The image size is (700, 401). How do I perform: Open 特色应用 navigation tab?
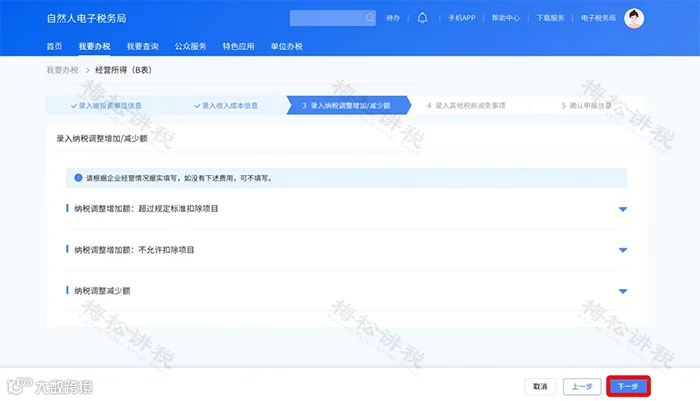point(238,46)
